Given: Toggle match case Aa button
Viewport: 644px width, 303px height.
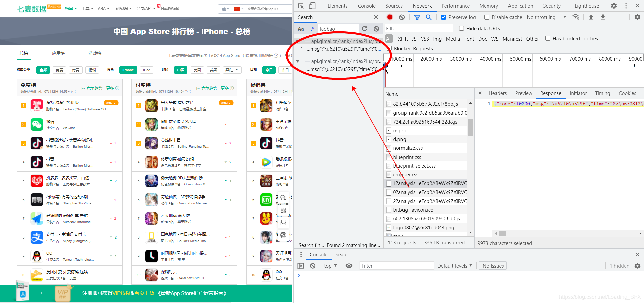Looking at the screenshot, I should click(301, 29).
